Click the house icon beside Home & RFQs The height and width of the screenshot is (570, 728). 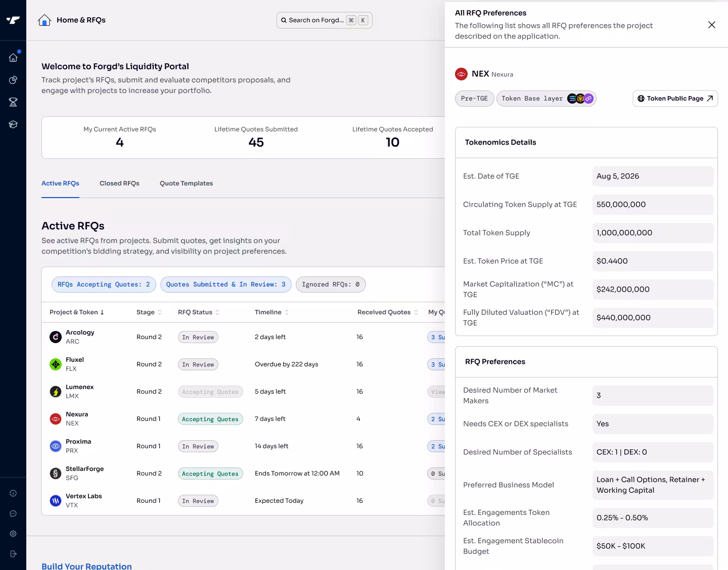[44, 20]
